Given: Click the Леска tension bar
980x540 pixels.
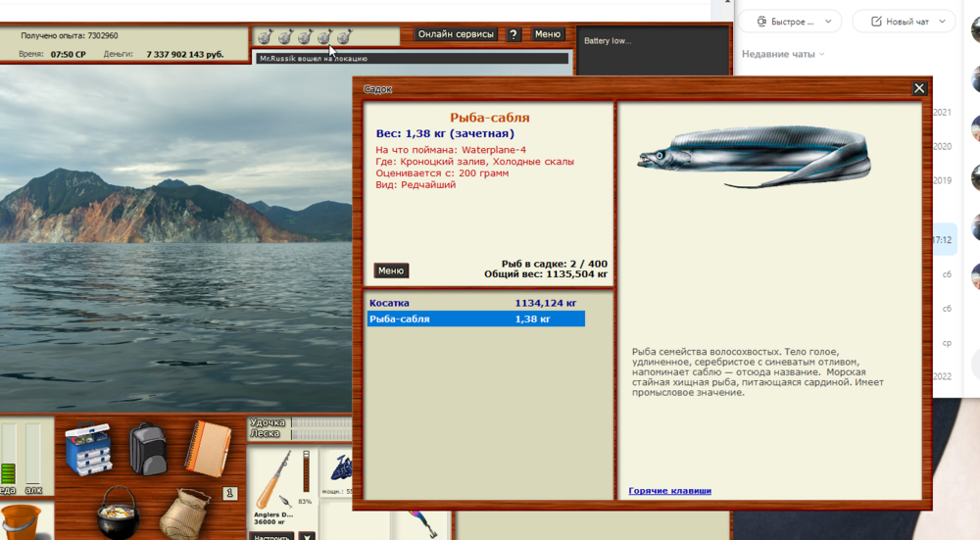Looking at the screenshot, I should [321, 434].
